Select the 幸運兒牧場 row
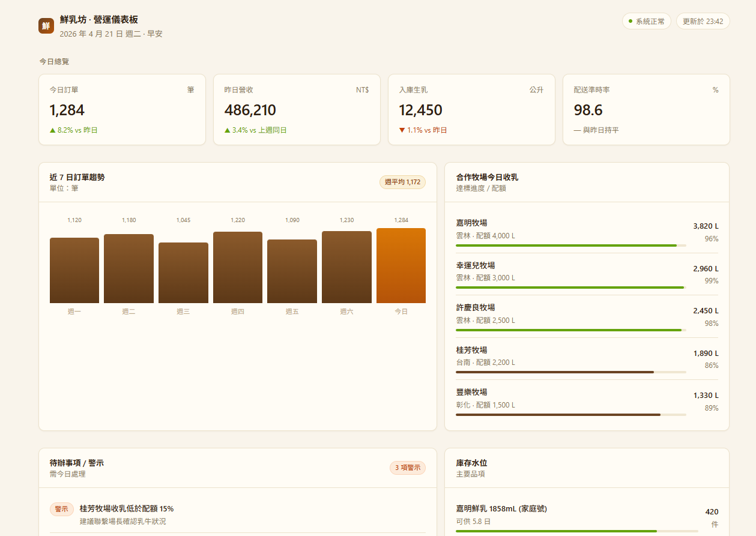 (587, 274)
